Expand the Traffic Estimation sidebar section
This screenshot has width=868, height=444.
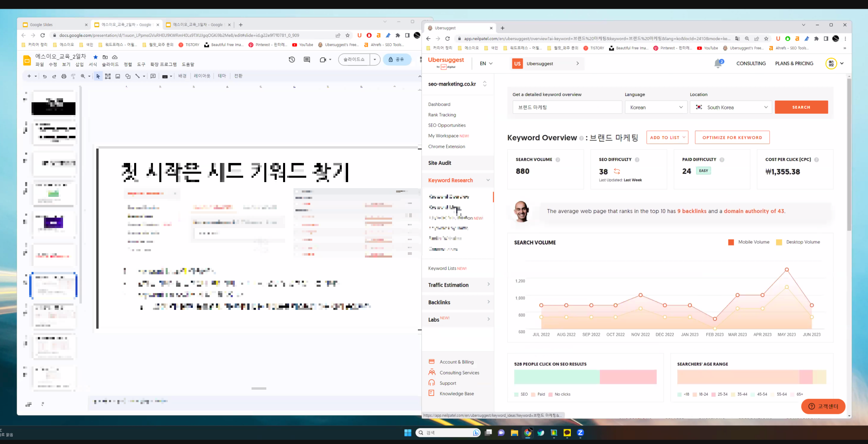click(x=458, y=285)
